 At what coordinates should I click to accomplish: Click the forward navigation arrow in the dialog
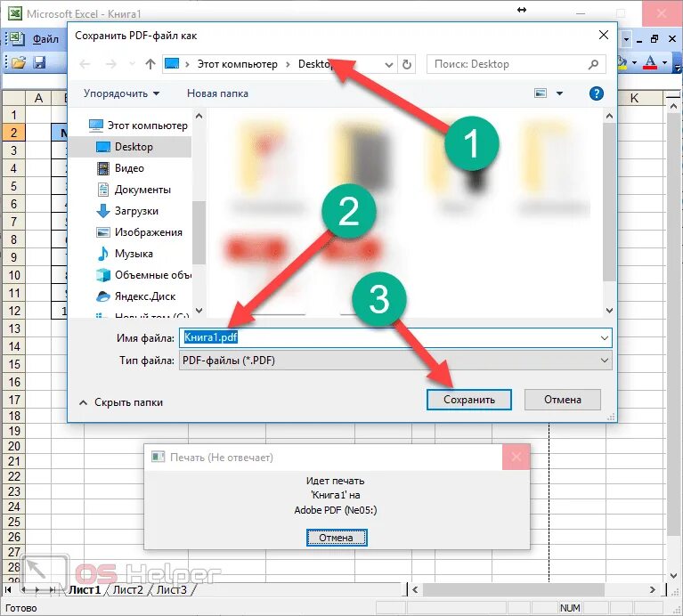(111, 64)
